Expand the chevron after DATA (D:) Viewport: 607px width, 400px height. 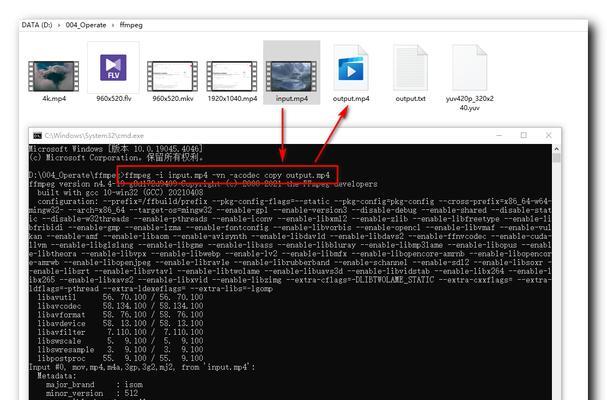click(59, 25)
